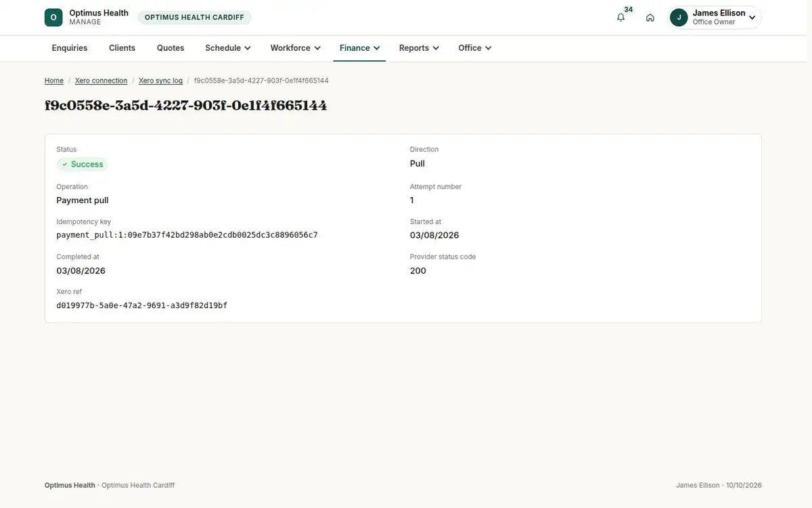Switch to the Quotes tab
812x508 pixels.
tap(171, 48)
